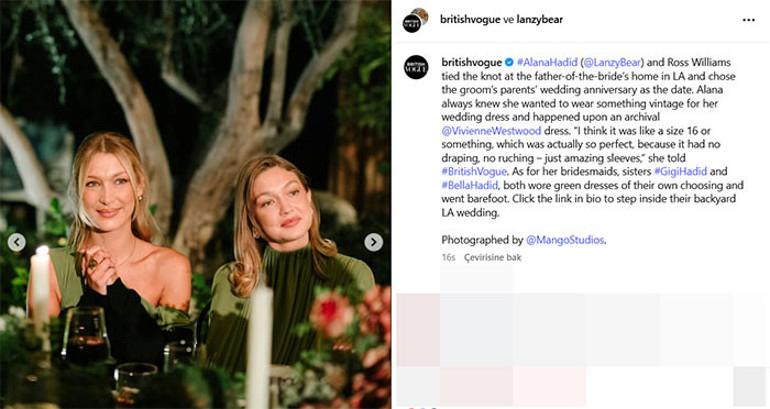The width and height of the screenshot is (770, 409).
Task: Go back to the previous carousel photo
Action: point(17,242)
